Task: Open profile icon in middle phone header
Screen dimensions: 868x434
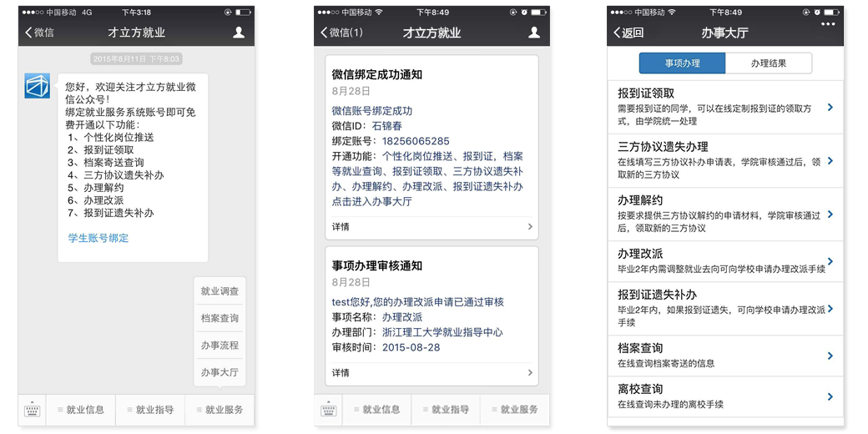Action: (x=534, y=33)
